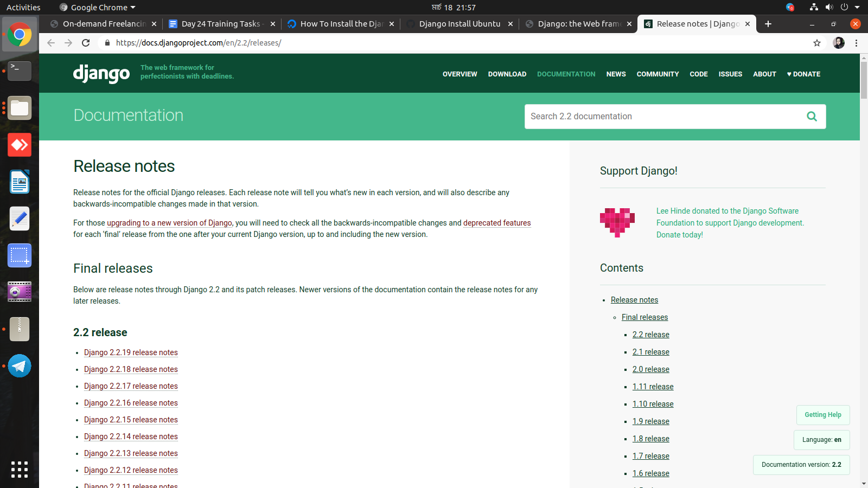Switch to How To Install the Django tab
Viewport: 868px width, 488px height.
coord(341,24)
